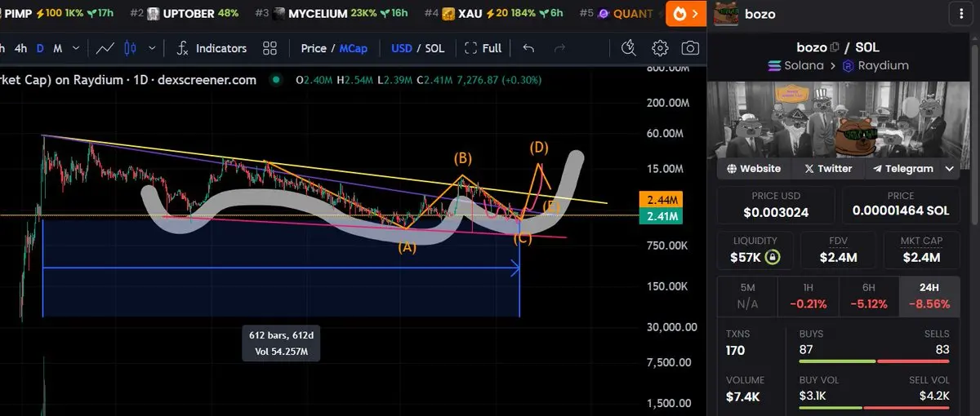Switch chart to Price mode

click(314, 48)
